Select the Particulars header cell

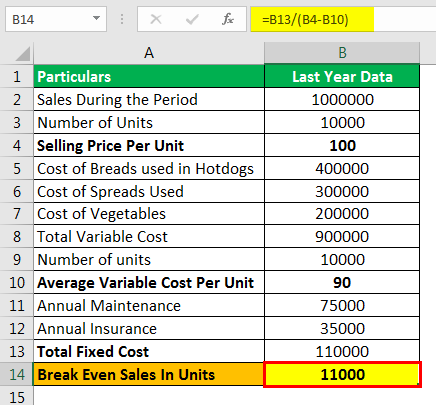tap(149, 76)
